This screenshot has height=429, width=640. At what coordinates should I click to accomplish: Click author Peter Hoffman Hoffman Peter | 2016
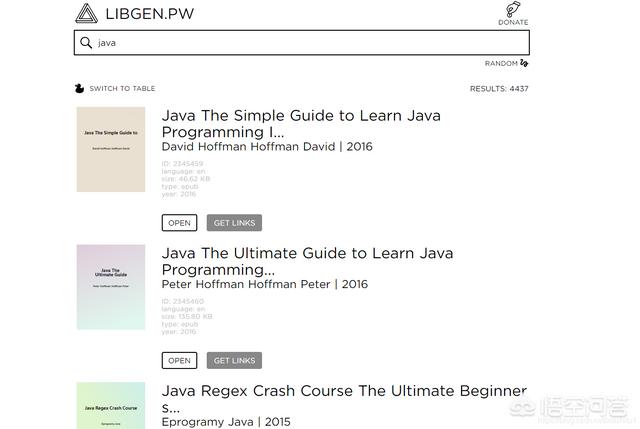(x=264, y=284)
